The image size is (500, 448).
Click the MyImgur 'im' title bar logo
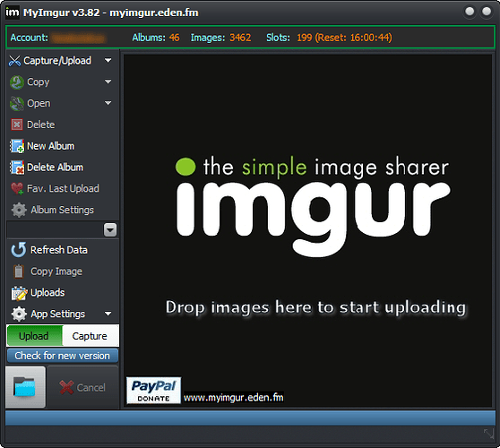point(13,13)
